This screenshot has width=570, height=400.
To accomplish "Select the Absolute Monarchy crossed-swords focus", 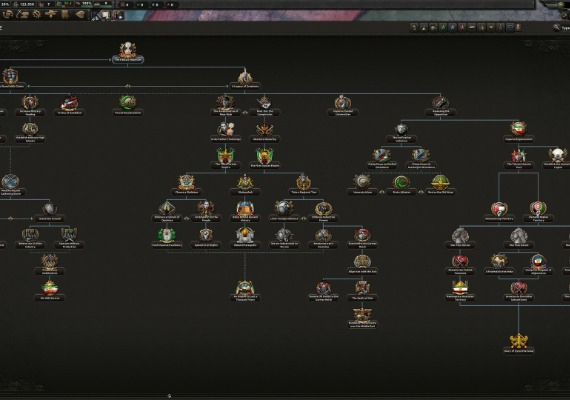I will [x=265, y=132].
